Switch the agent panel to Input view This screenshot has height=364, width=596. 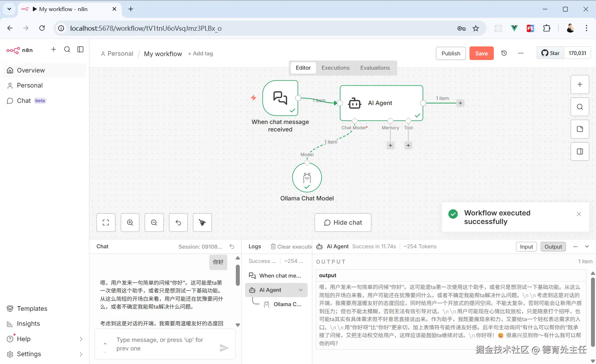click(x=526, y=246)
